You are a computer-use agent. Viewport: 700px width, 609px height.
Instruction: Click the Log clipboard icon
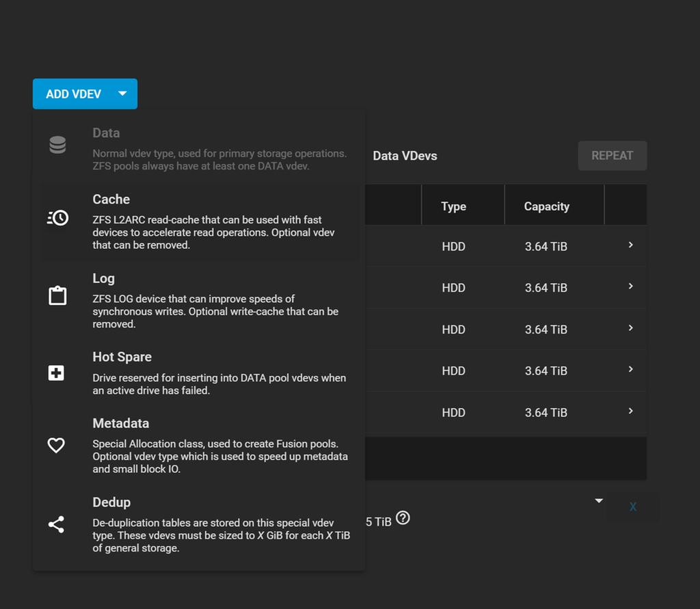[57, 295]
